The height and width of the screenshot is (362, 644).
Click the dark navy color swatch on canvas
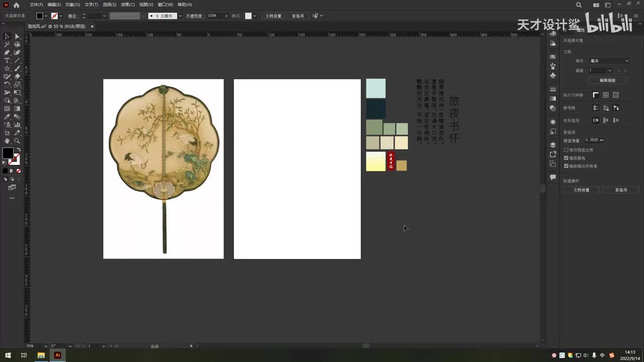[x=376, y=109]
